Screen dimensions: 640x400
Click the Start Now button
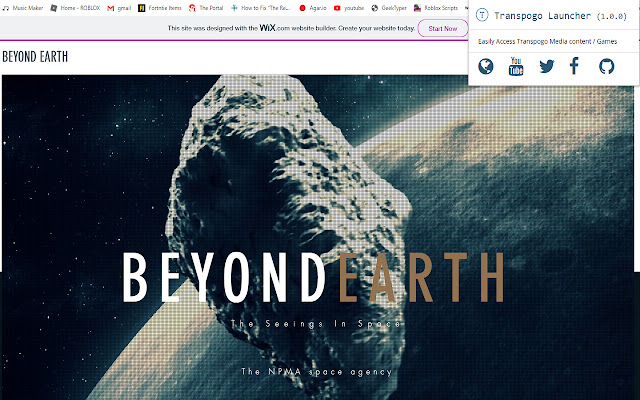point(442,29)
